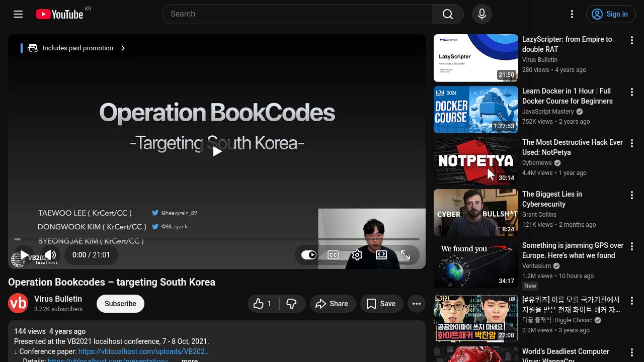Click the search magnifier button
644x362 pixels.
point(447,14)
